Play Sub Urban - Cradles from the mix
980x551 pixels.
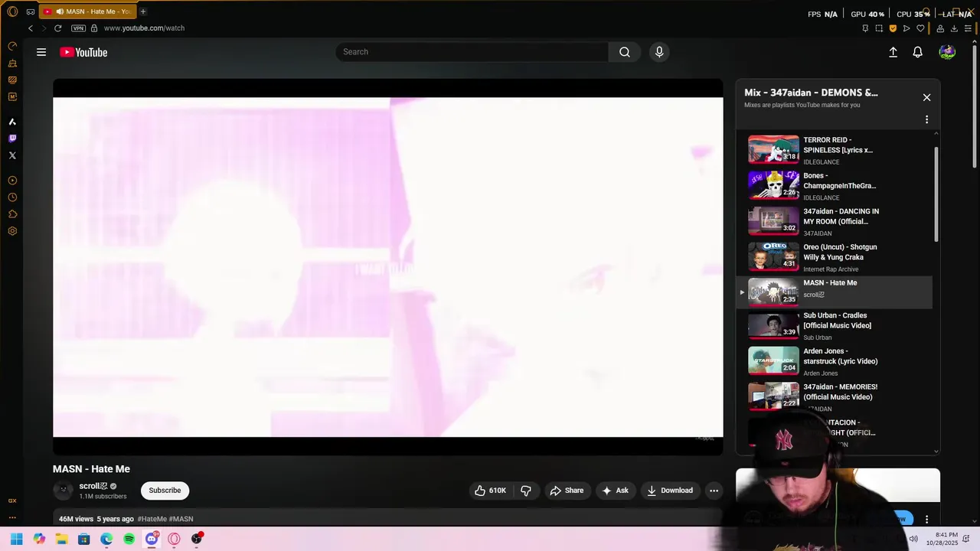click(x=835, y=326)
